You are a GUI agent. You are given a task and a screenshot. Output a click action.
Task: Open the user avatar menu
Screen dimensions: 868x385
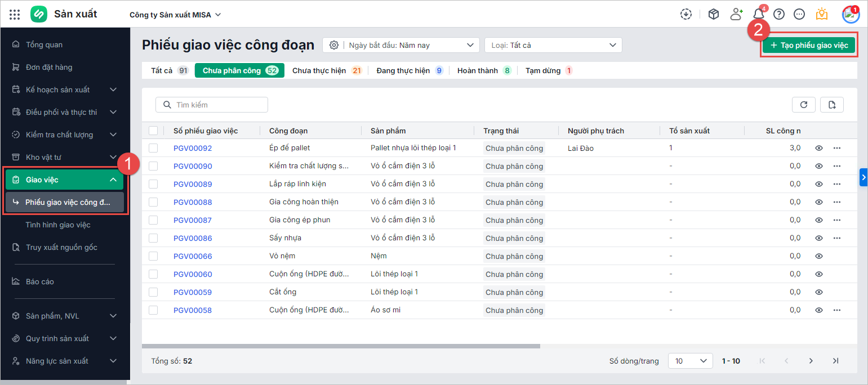[x=851, y=15]
